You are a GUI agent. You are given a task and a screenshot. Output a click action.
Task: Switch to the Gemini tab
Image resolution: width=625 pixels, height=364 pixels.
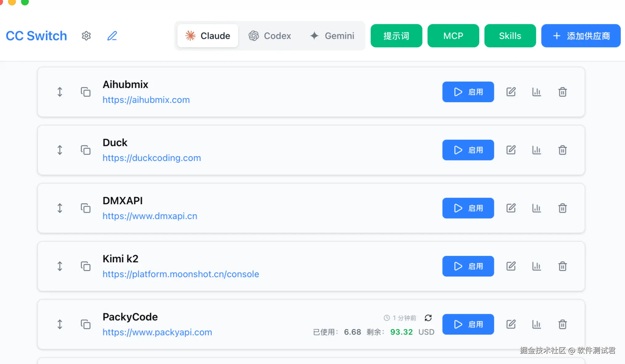point(332,36)
